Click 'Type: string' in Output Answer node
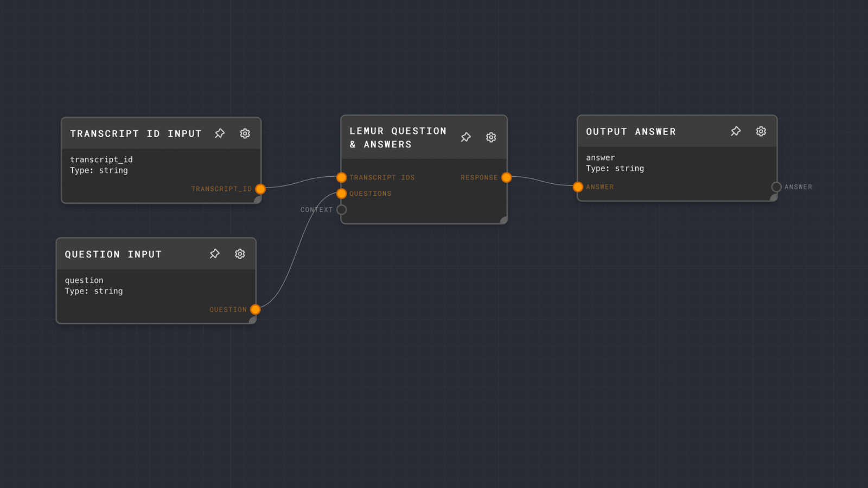 [x=615, y=169]
